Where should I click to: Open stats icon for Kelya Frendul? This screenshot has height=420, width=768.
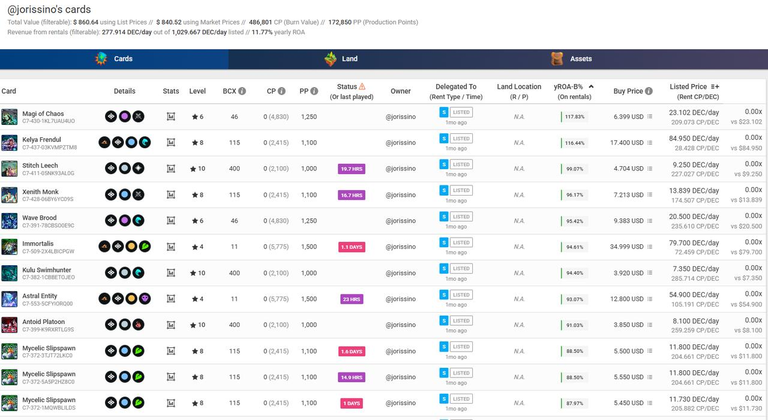[171, 143]
